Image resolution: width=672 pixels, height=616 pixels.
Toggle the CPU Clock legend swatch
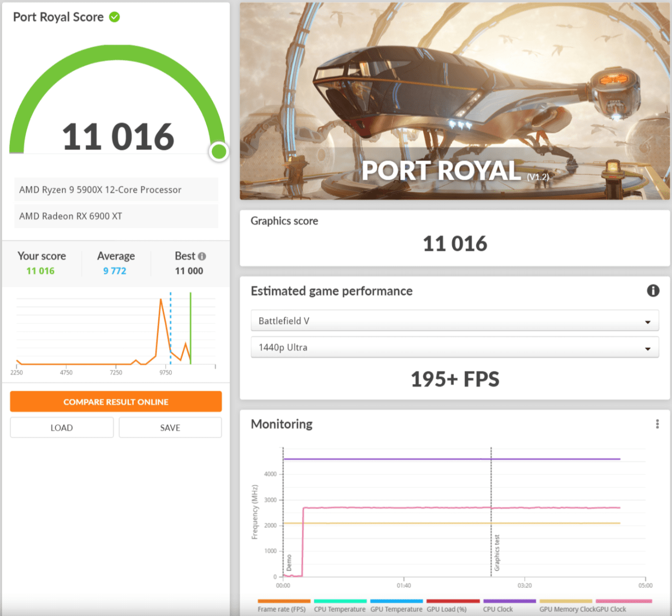510,601
